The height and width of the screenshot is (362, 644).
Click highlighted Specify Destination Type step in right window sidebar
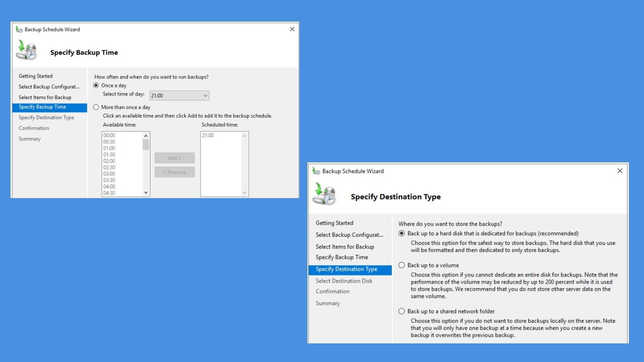pyautogui.click(x=350, y=269)
